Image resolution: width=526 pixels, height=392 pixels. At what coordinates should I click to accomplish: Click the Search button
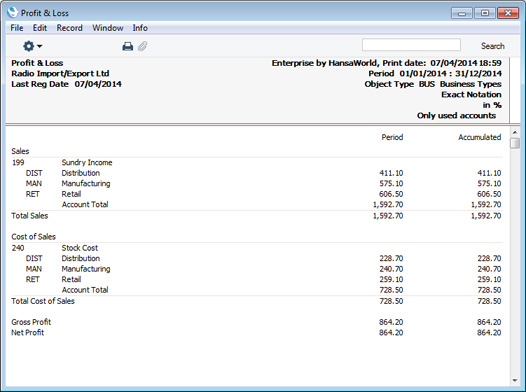tap(492, 46)
